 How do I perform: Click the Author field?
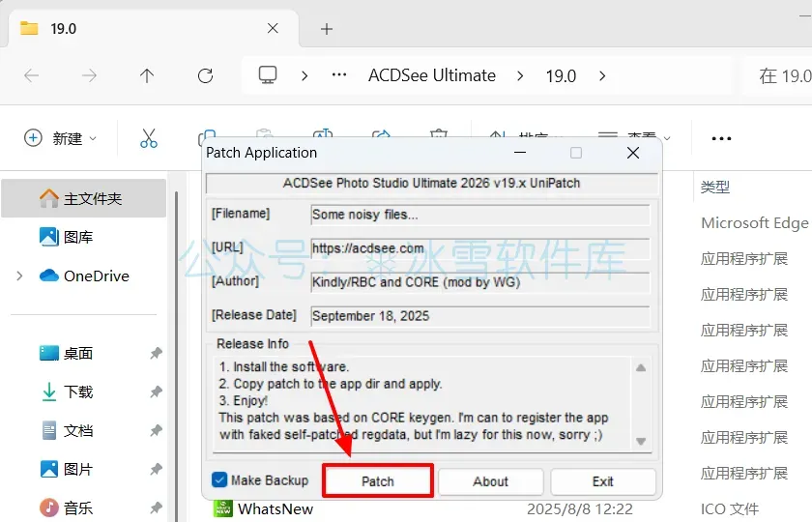click(x=480, y=282)
